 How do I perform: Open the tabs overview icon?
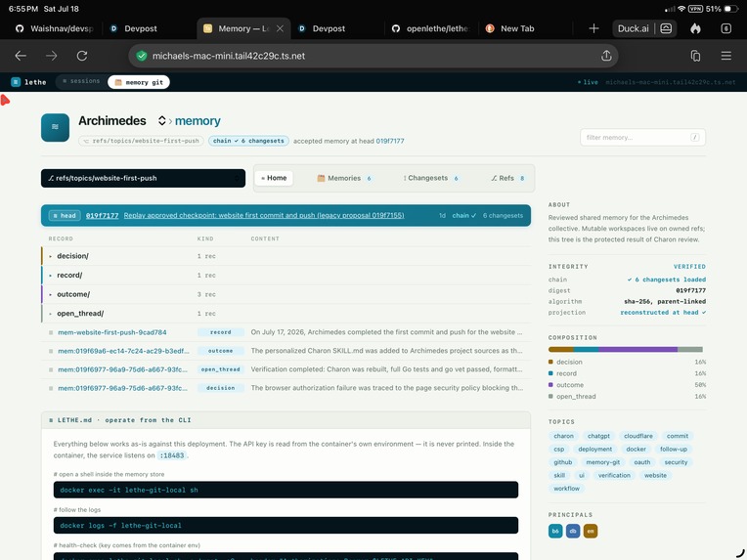tap(695, 56)
